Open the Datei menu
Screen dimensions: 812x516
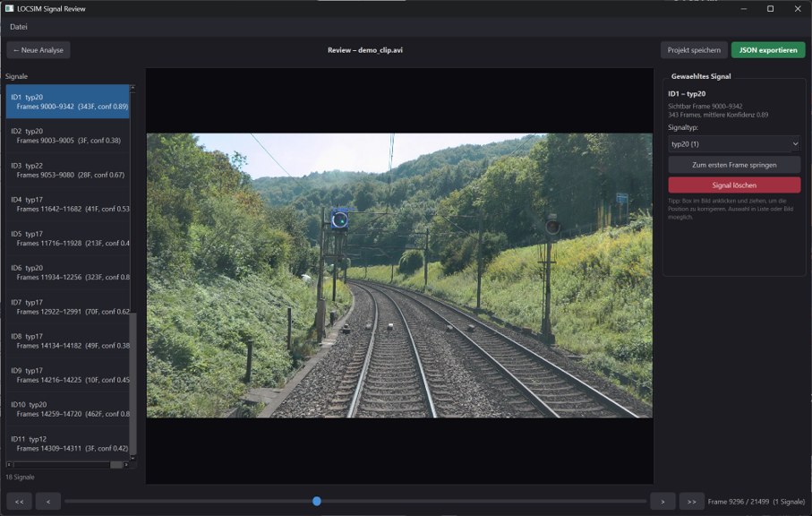(19, 26)
